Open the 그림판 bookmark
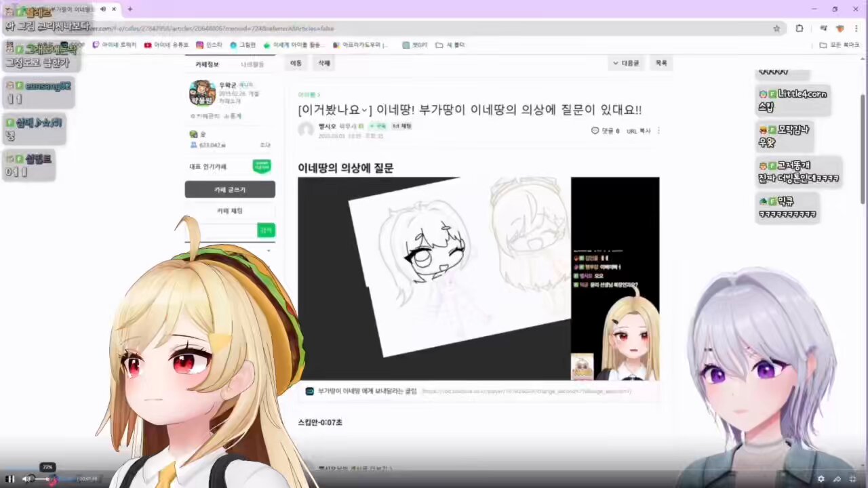Image resolution: width=868 pixels, height=488 pixels. click(x=243, y=45)
